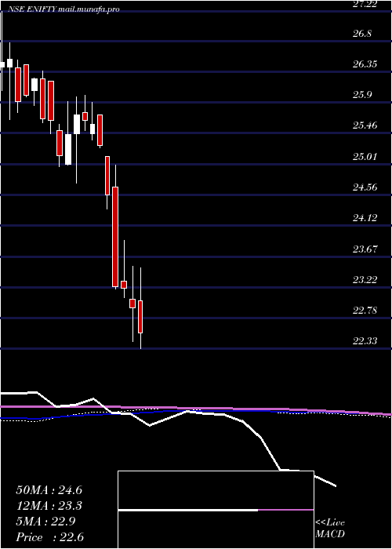Select the 23.22 price axis label
392x549 pixels.
click(365, 279)
